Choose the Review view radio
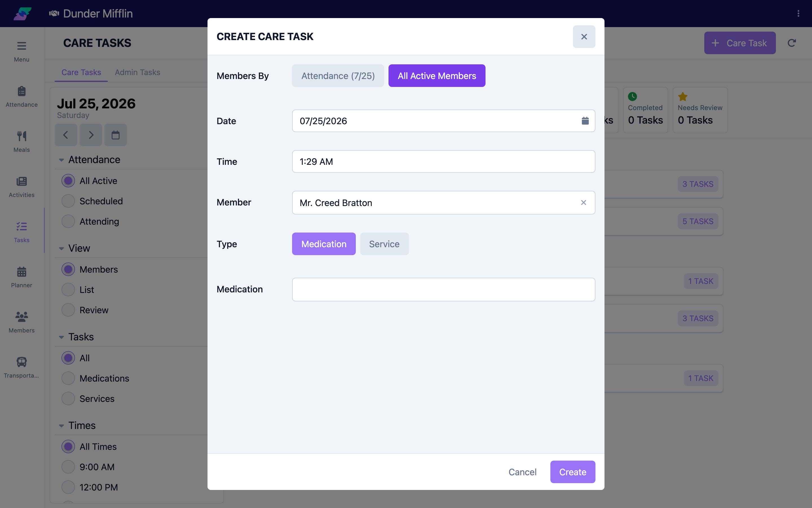 coord(68,310)
